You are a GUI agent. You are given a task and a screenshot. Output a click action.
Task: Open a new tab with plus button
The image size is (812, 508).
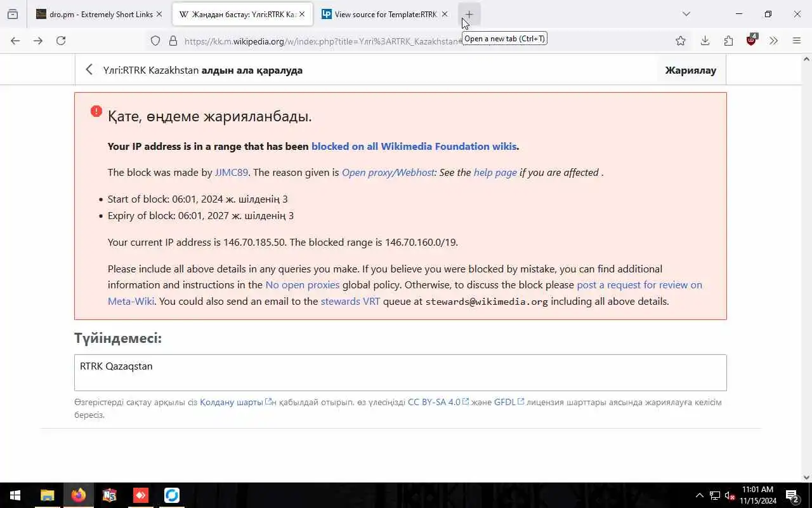[469, 14]
